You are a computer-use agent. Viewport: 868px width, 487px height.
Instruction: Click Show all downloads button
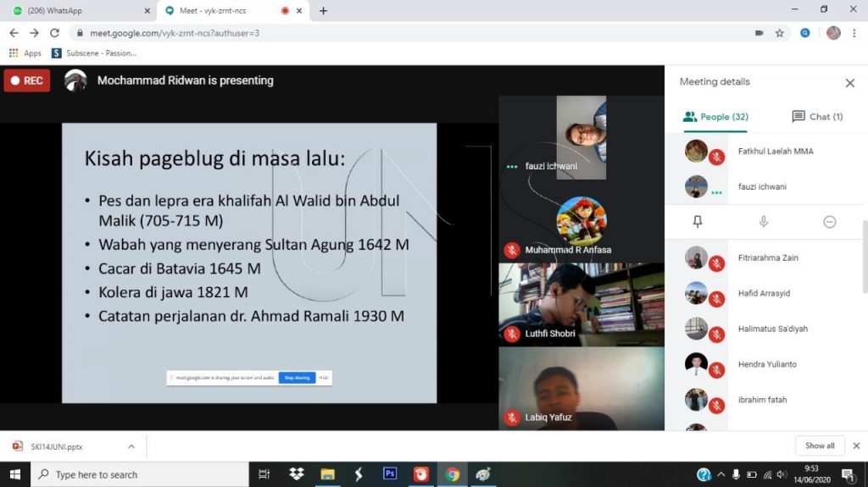tap(820, 445)
